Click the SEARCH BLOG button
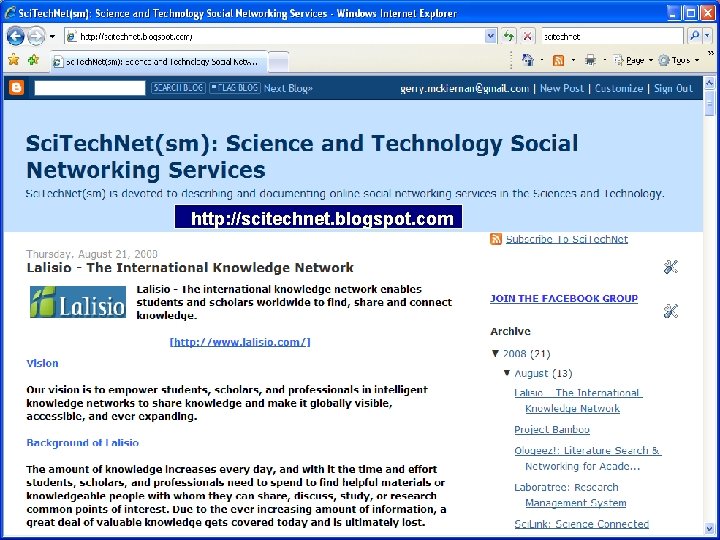The image size is (720, 540). (x=178, y=88)
